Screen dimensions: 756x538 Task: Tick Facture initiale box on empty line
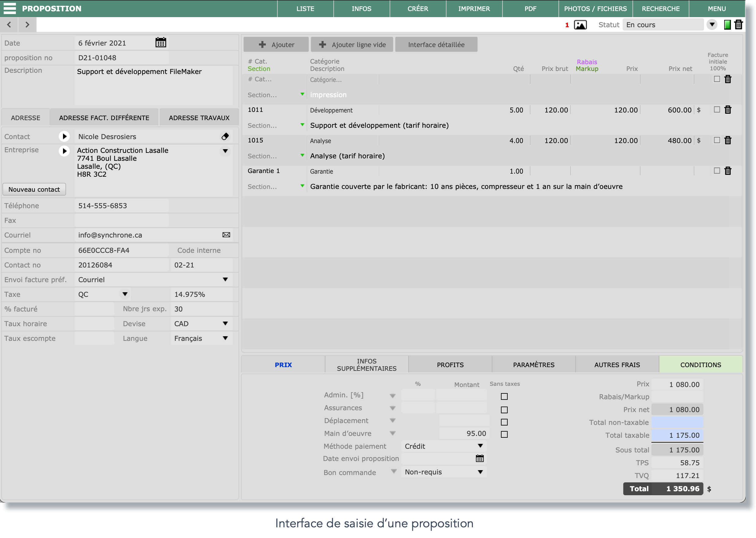(717, 79)
